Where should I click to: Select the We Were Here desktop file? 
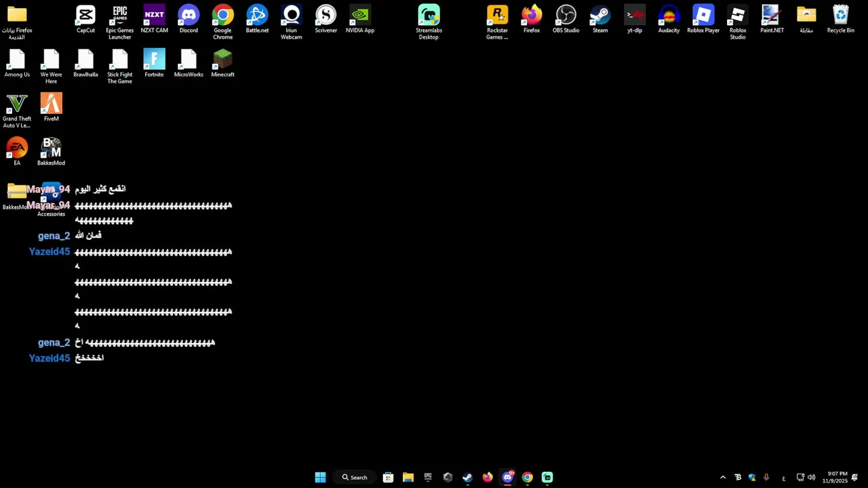tap(51, 66)
